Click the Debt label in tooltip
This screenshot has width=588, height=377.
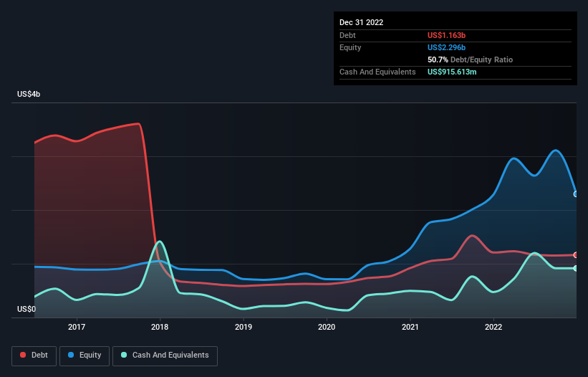(347, 35)
